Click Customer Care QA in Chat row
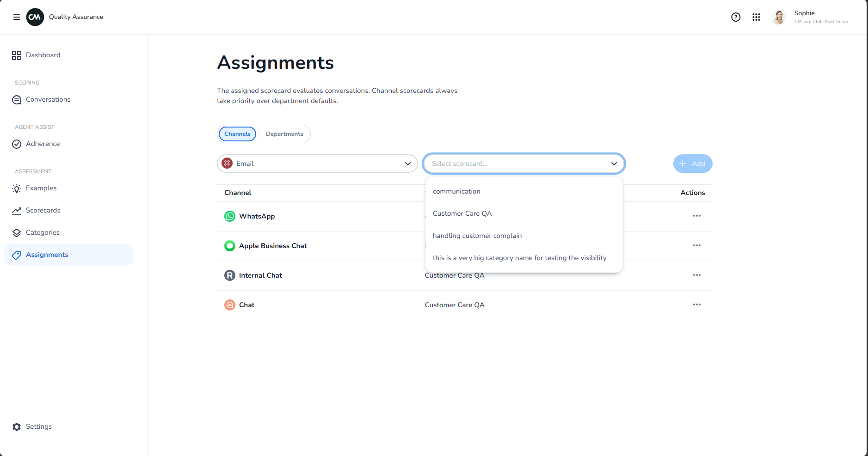 click(455, 305)
